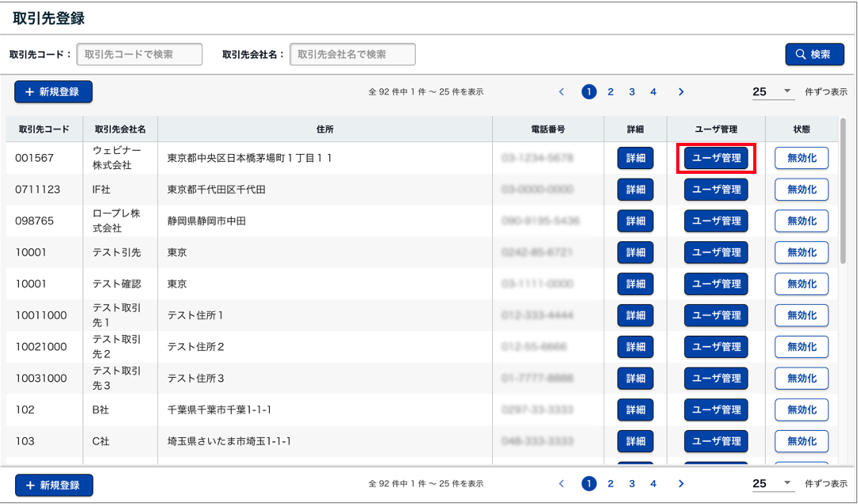The image size is (858, 504).
Task: Go to previous page using bottom left chevron
Action: tap(561, 483)
